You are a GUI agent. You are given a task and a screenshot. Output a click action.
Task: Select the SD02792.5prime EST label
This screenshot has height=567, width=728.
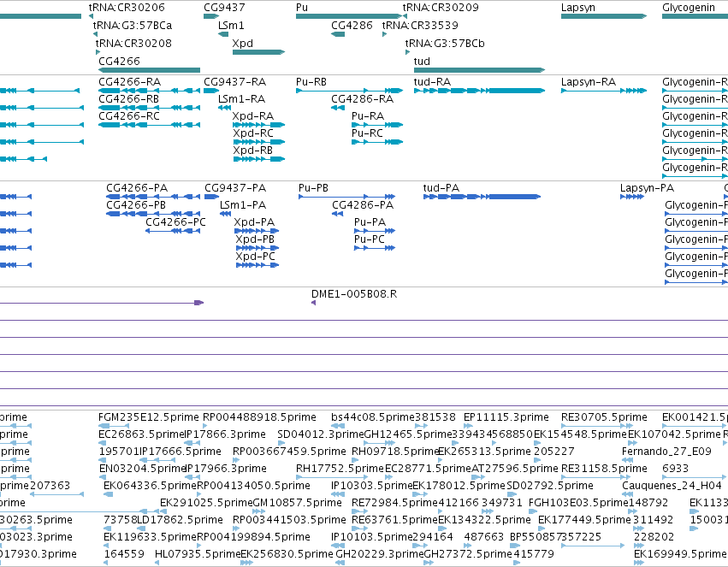tap(550, 486)
